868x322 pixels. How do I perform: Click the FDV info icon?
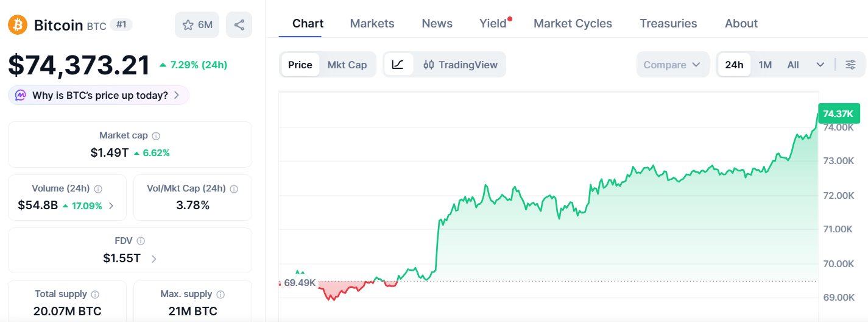click(x=141, y=241)
